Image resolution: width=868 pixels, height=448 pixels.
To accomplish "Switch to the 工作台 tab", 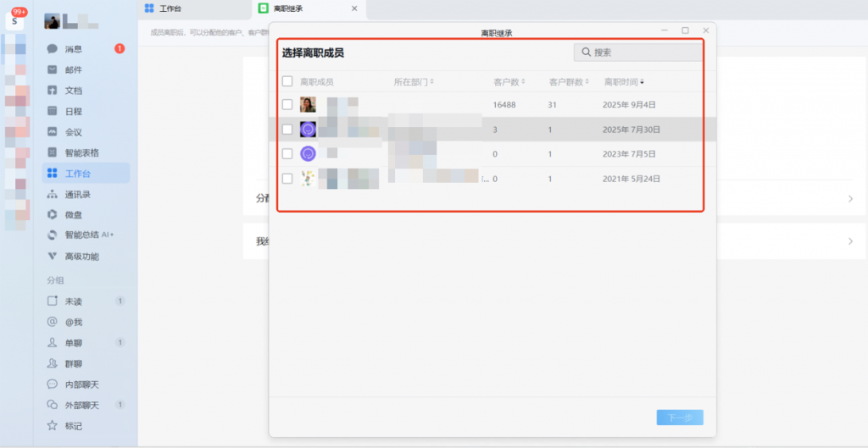I will (195, 8).
